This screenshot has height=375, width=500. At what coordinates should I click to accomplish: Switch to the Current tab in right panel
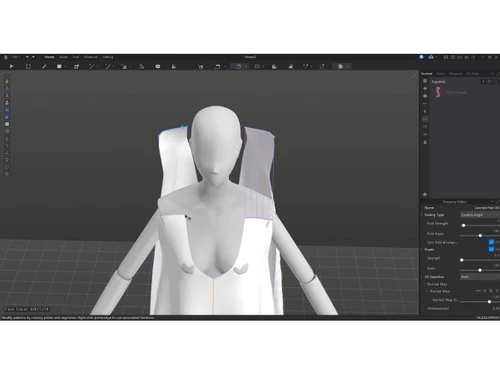pyautogui.click(x=427, y=74)
